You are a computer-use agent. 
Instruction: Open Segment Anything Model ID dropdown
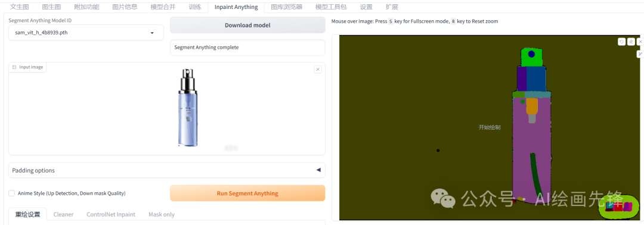[x=86, y=33]
